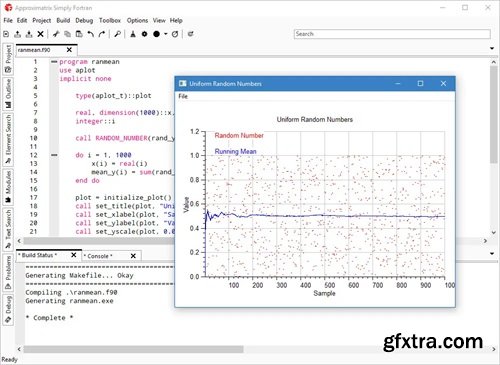
Task: Click the editor horizontal scroll right arrow
Action: [485, 240]
